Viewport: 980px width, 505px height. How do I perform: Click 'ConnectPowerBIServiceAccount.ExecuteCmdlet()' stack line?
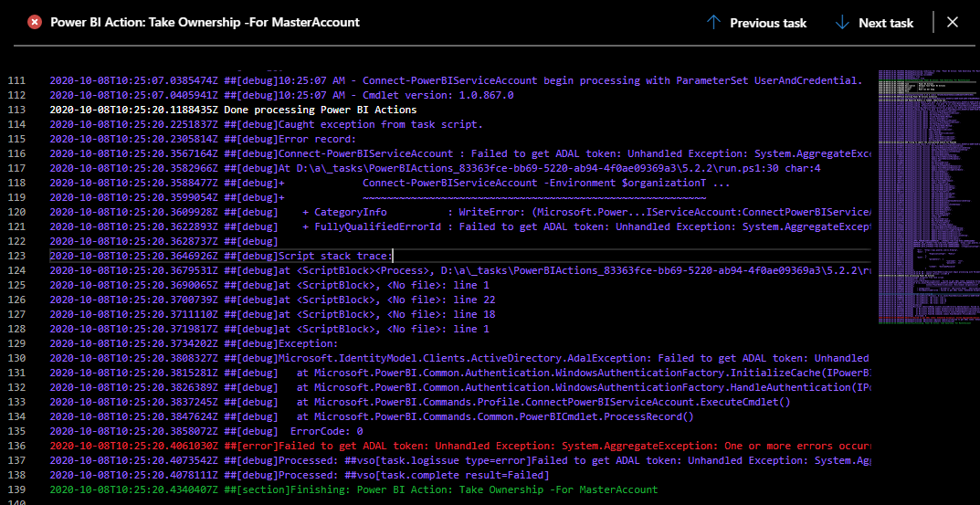[420, 402]
